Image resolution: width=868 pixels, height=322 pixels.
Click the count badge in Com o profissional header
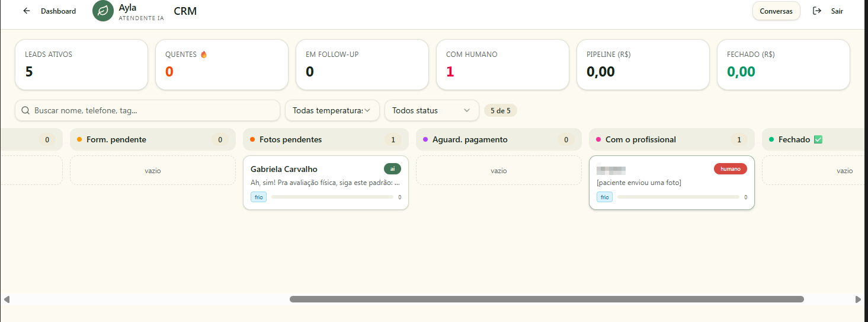tap(739, 139)
